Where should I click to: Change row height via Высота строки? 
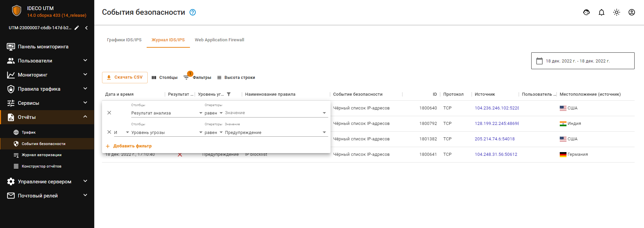coord(236,78)
